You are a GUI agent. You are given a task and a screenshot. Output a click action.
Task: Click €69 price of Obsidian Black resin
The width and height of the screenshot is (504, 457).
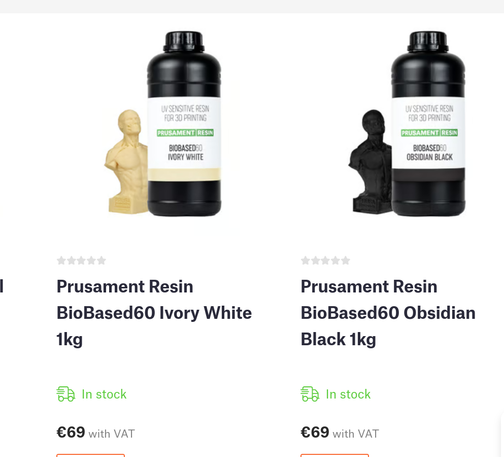coord(315,432)
